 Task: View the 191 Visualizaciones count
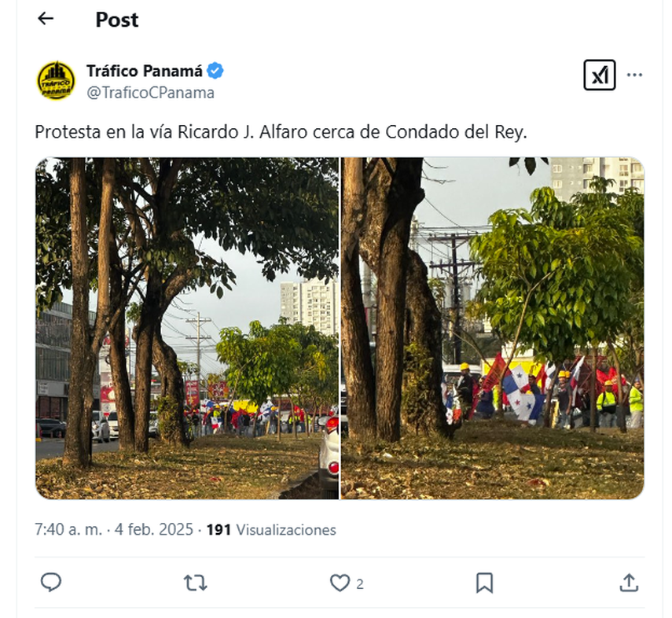(271, 530)
